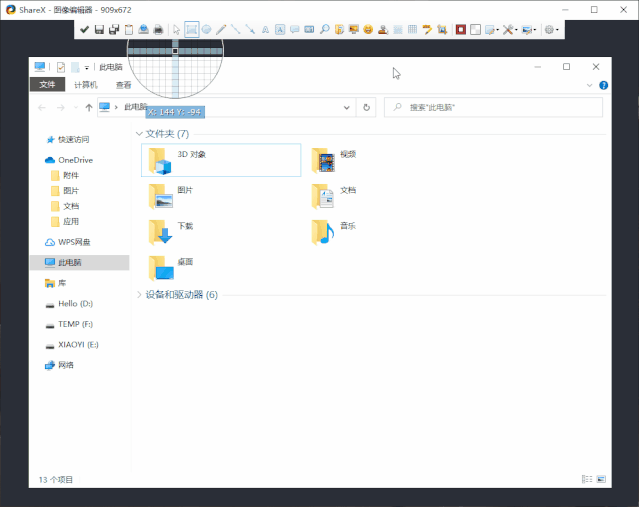Viewport: 639px width, 507px height.
Task: Switch to large icons view in status bar
Action: [601, 479]
